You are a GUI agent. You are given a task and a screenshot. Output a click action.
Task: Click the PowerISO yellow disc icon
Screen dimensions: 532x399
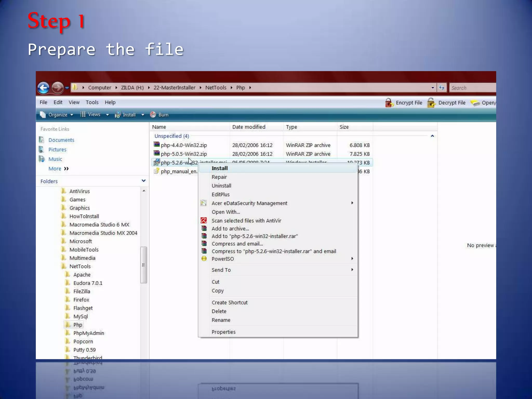point(204,258)
